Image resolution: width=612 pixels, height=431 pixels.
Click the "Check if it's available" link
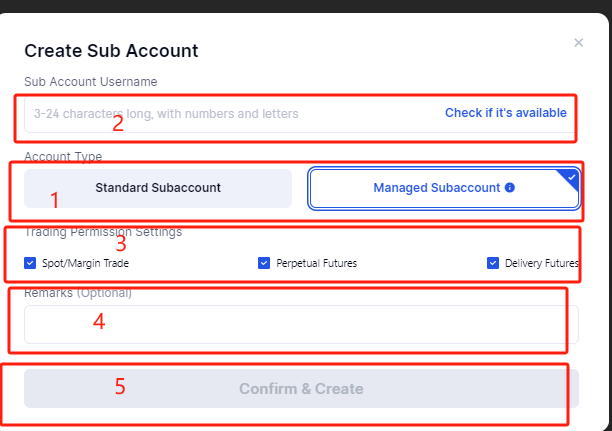point(505,113)
